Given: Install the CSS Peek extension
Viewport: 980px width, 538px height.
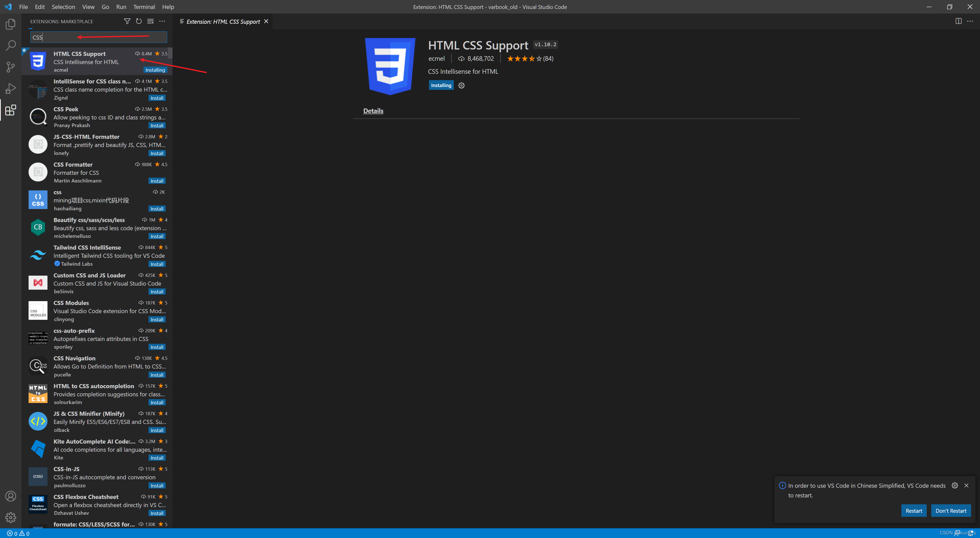Looking at the screenshot, I should [x=157, y=126].
